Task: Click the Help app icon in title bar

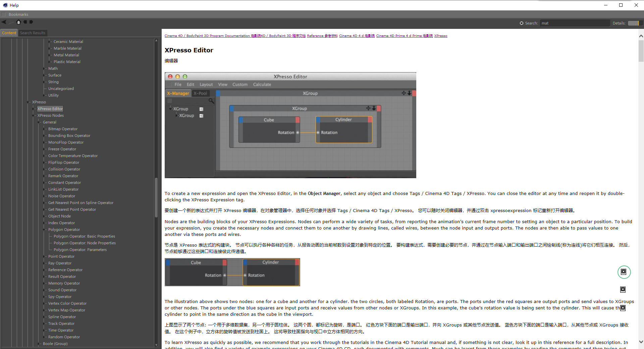Action: [x=5, y=5]
